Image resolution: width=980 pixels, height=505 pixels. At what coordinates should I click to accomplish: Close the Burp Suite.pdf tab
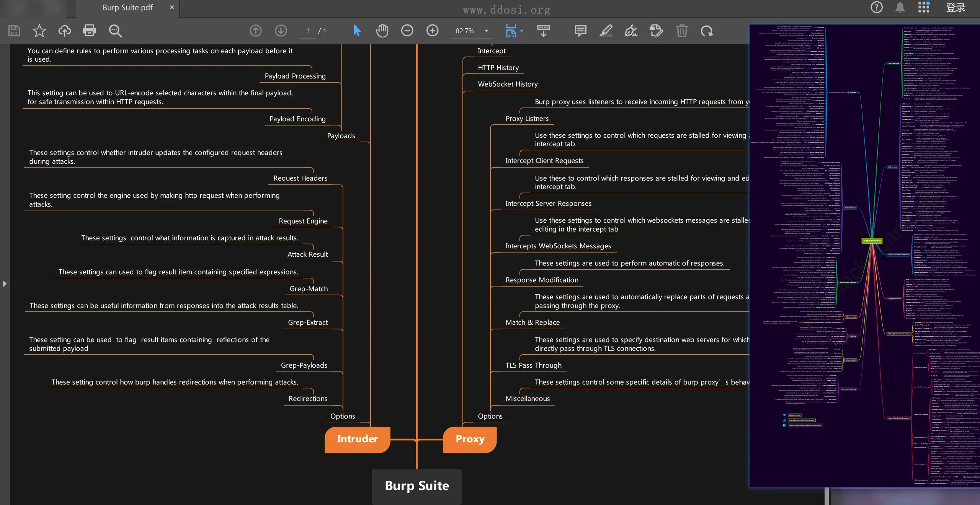pyautogui.click(x=172, y=7)
